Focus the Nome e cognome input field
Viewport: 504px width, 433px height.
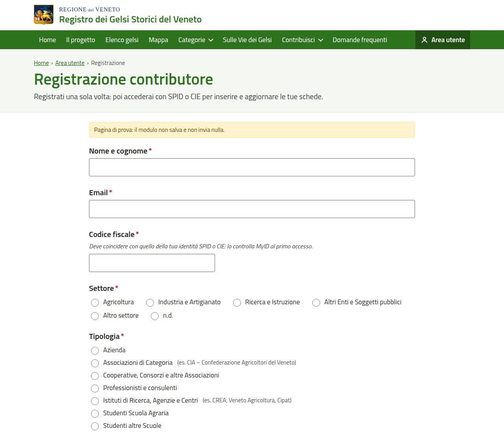pos(252,167)
